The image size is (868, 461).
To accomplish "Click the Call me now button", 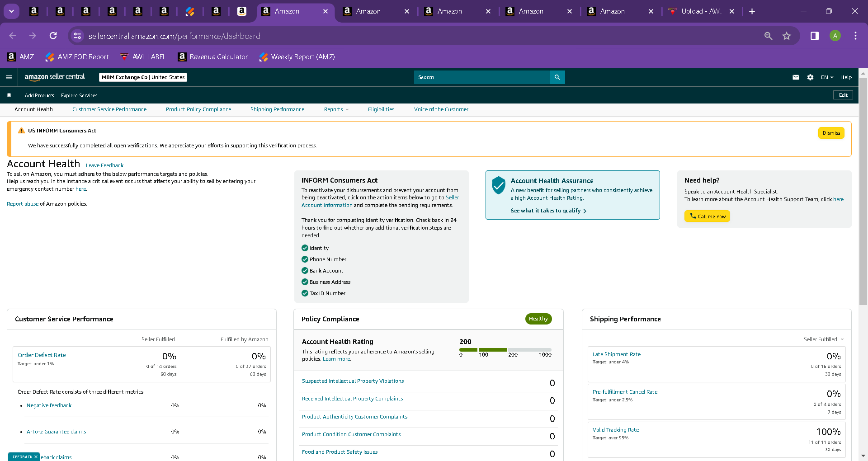I will click(707, 216).
